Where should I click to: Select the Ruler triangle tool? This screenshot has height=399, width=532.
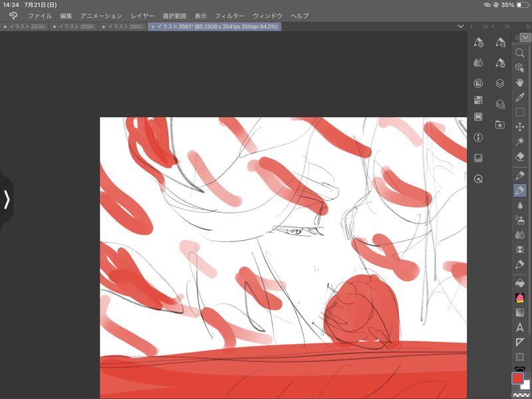(x=519, y=342)
